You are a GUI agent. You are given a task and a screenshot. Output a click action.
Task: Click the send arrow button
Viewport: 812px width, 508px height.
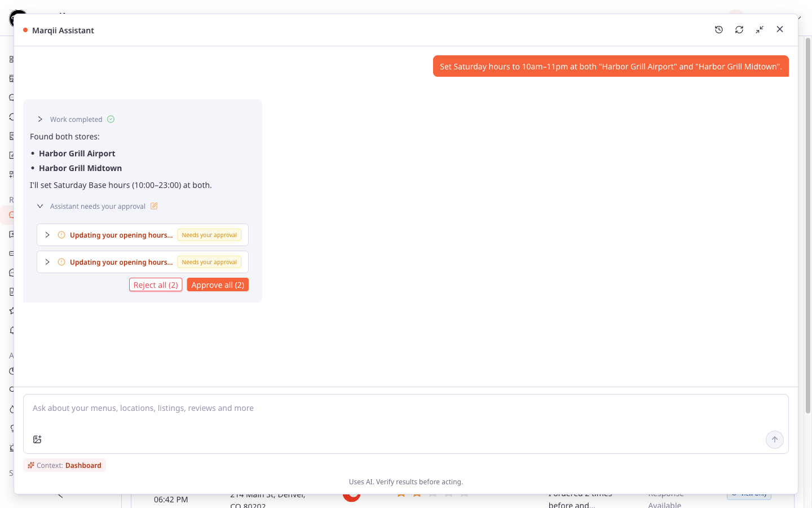pyautogui.click(x=775, y=440)
